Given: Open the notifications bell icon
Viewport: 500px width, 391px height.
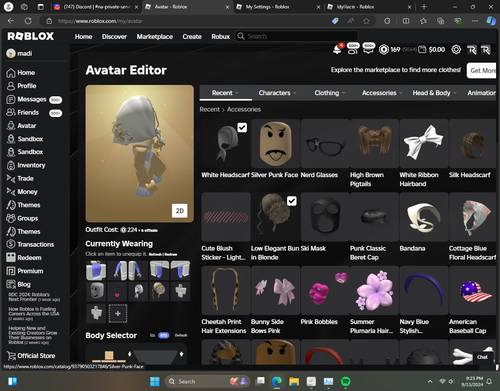Looking at the screenshot, I should click(x=337, y=49).
